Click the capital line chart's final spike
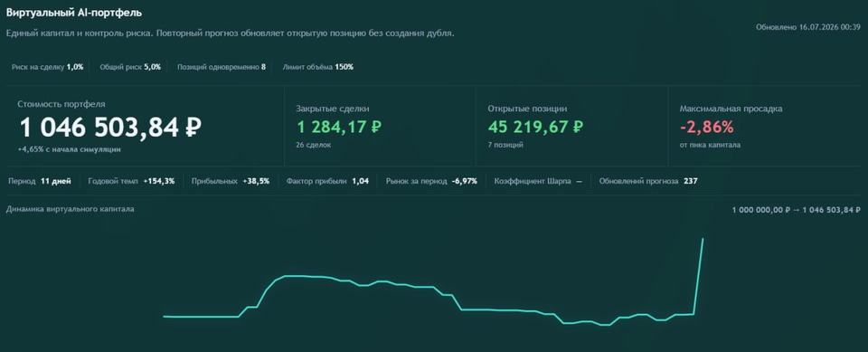This screenshot has height=352, width=868. (699, 276)
